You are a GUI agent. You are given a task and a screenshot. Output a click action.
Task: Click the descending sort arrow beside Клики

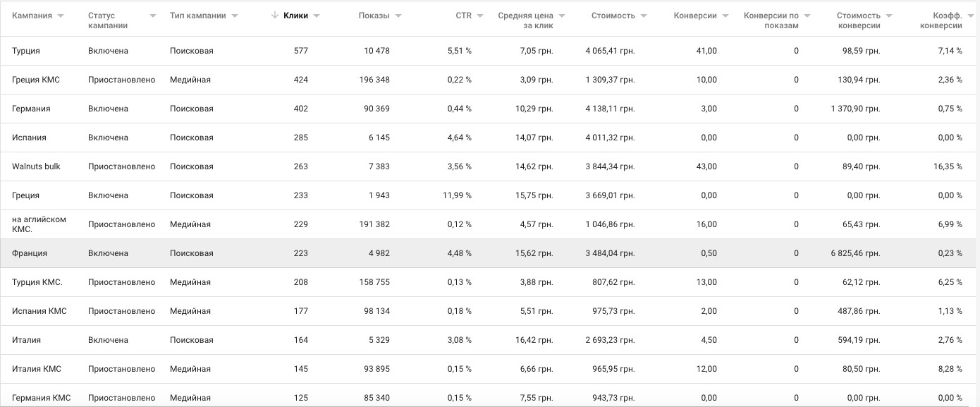[275, 16]
